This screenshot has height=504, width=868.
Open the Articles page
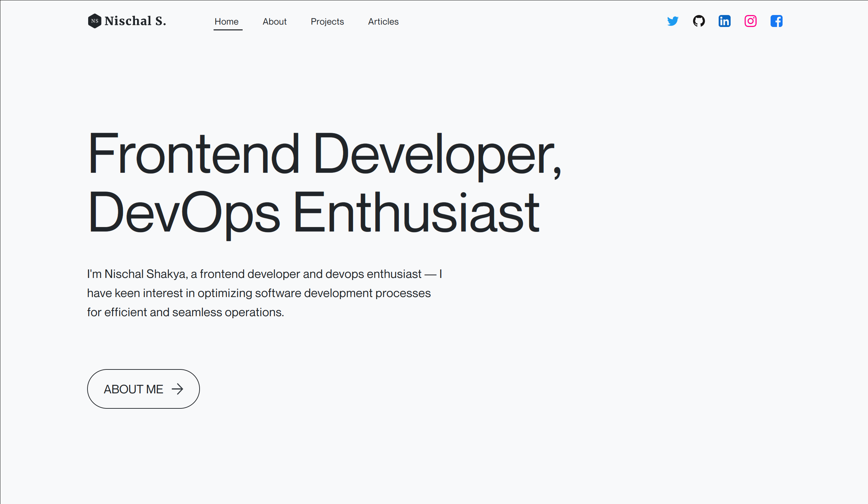(383, 22)
